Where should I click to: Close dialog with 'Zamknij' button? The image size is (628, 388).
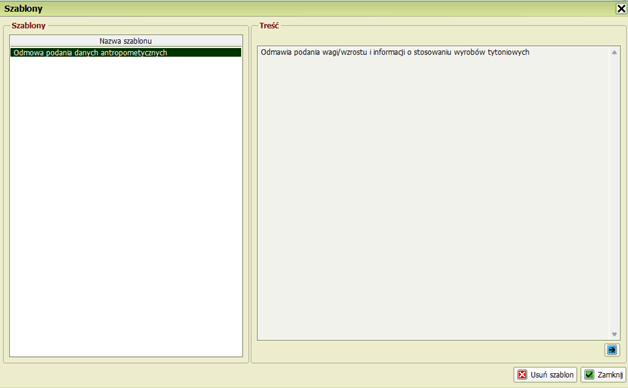point(603,375)
